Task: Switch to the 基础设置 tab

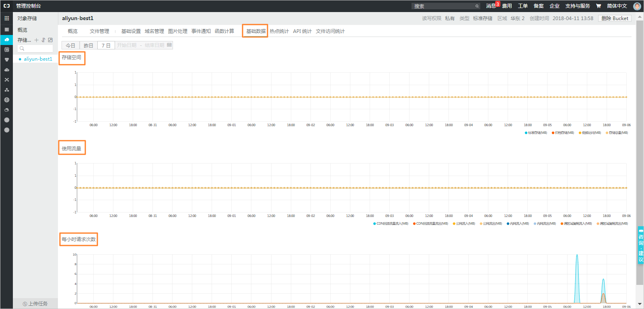Action: (x=131, y=31)
